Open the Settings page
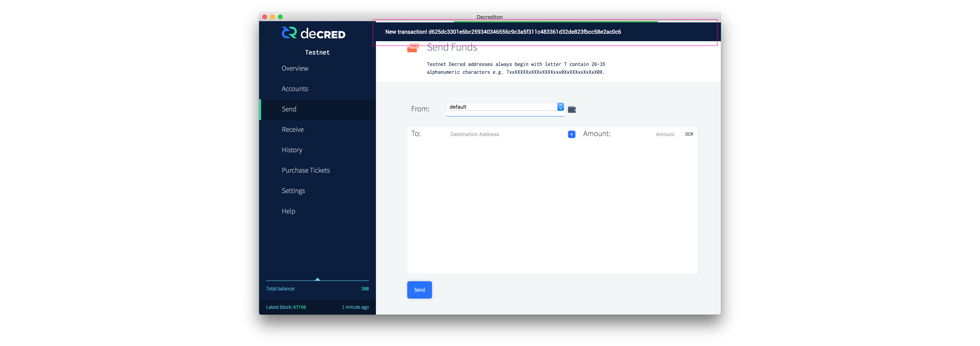 coord(293,191)
